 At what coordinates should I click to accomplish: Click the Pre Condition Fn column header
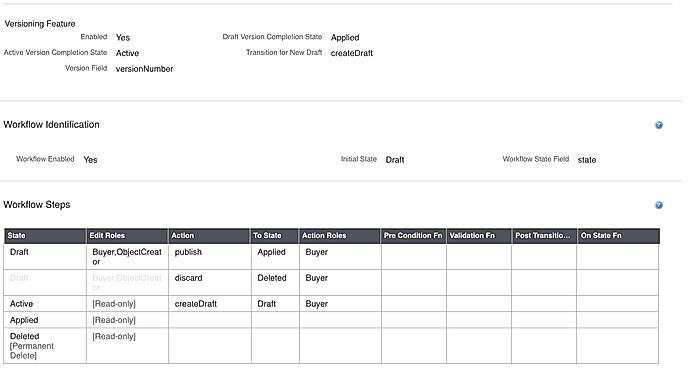pos(413,236)
